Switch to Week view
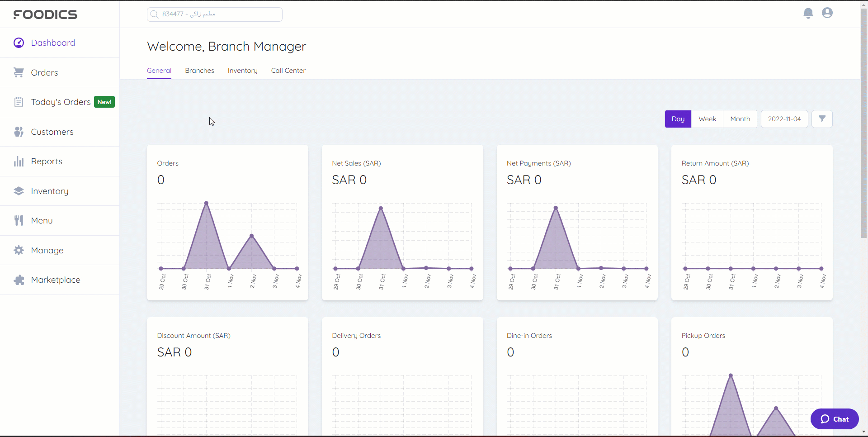The width and height of the screenshot is (868, 437). (x=707, y=119)
